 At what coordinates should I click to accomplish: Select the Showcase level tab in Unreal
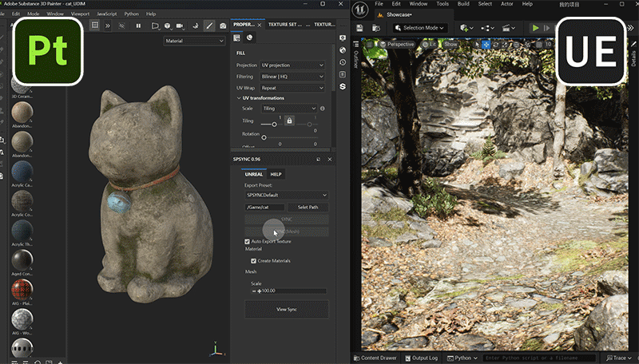pyautogui.click(x=399, y=14)
